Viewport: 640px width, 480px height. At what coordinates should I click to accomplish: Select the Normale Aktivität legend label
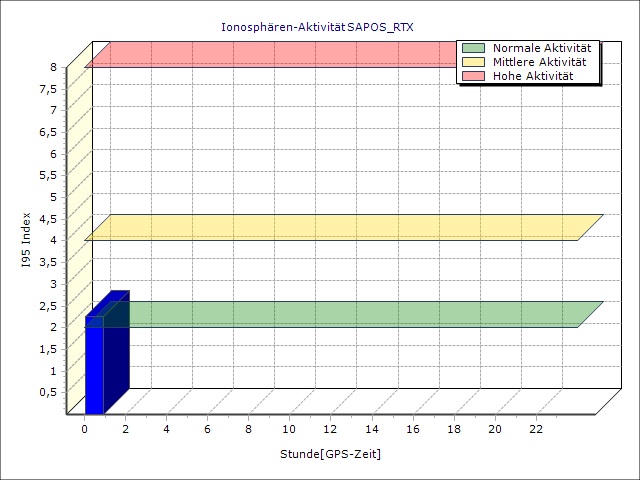pos(541,48)
